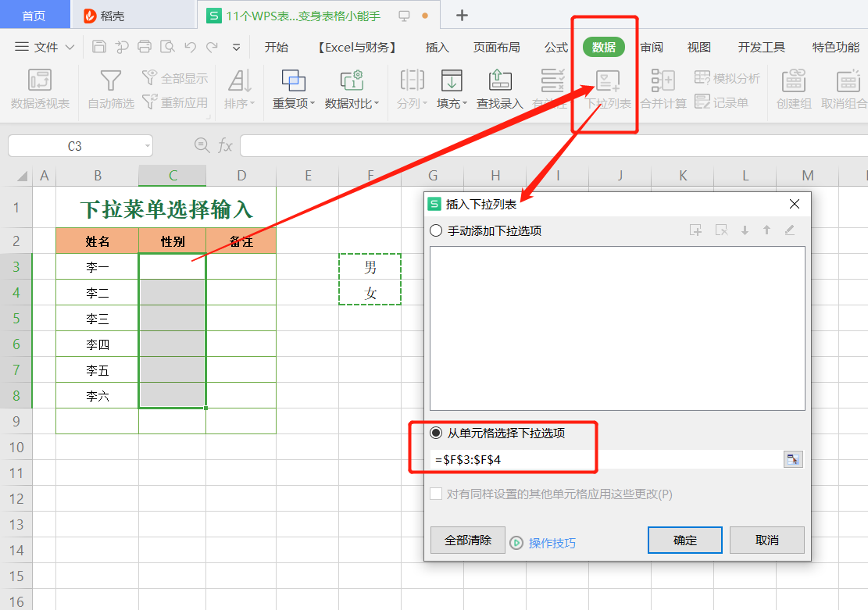Click cell F3 containing 男
The image size is (868, 610).
pyautogui.click(x=370, y=267)
